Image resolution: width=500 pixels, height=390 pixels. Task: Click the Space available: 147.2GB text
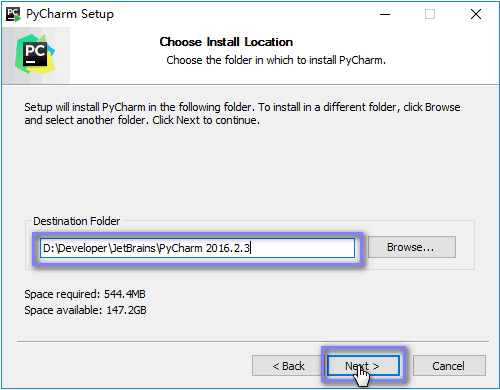pyautogui.click(x=85, y=310)
